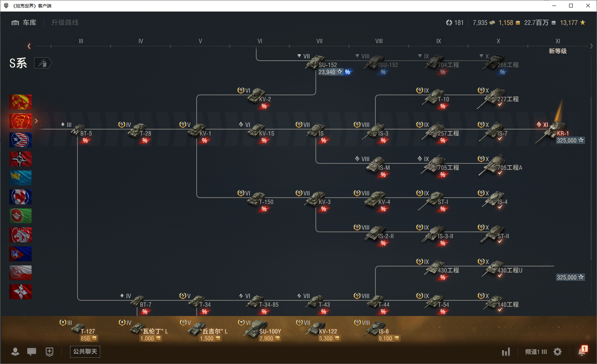The image size is (597, 364).
Task: Click the gold coins 1,158 balance
Action: tap(509, 23)
